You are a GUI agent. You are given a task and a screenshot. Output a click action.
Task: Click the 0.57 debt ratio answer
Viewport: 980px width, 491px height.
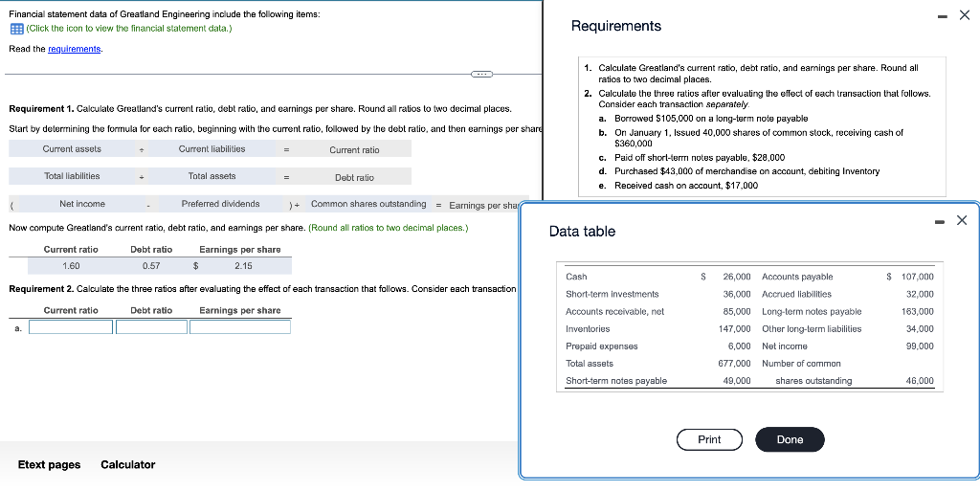(151, 266)
